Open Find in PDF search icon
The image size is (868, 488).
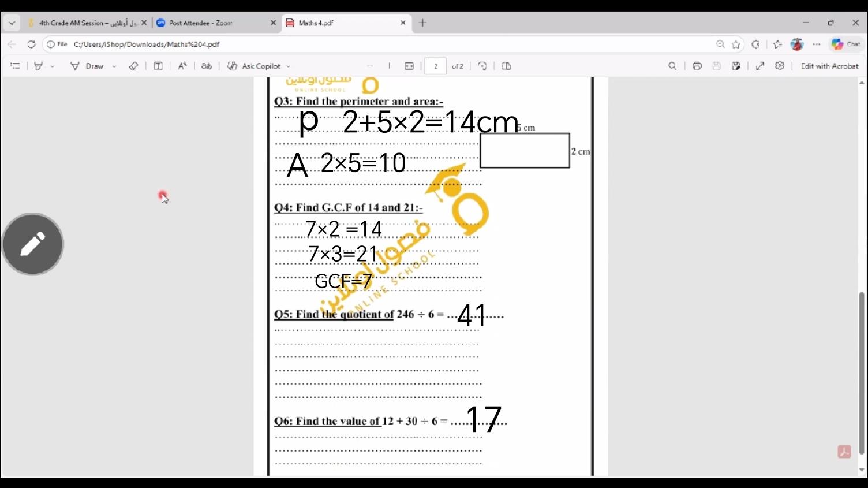(672, 66)
